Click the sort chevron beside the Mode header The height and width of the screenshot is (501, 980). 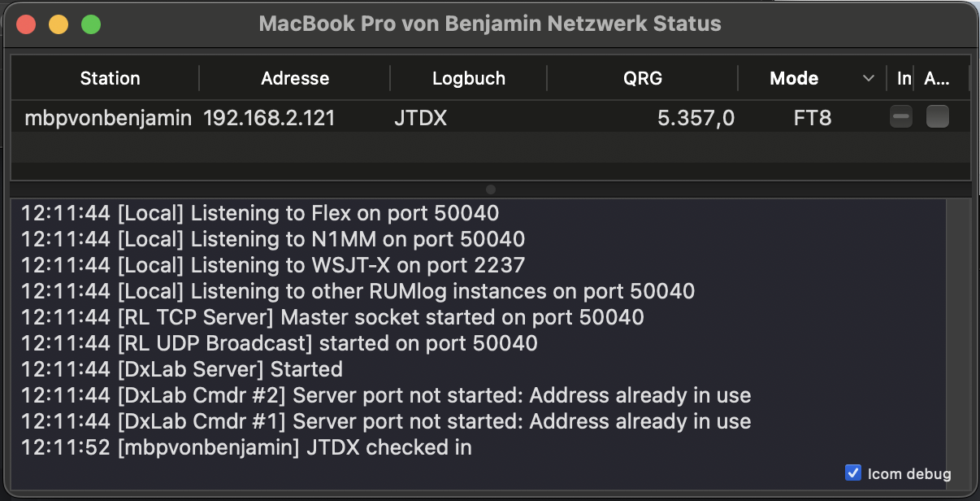point(869,78)
